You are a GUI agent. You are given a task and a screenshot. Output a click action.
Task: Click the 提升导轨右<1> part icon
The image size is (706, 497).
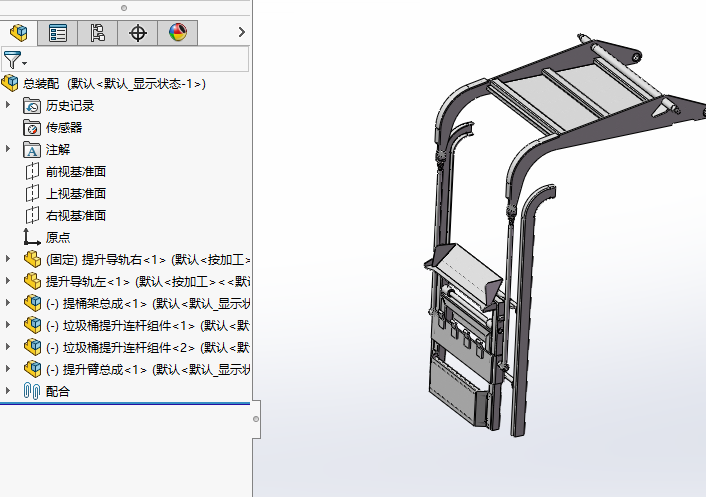(x=32, y=260)
